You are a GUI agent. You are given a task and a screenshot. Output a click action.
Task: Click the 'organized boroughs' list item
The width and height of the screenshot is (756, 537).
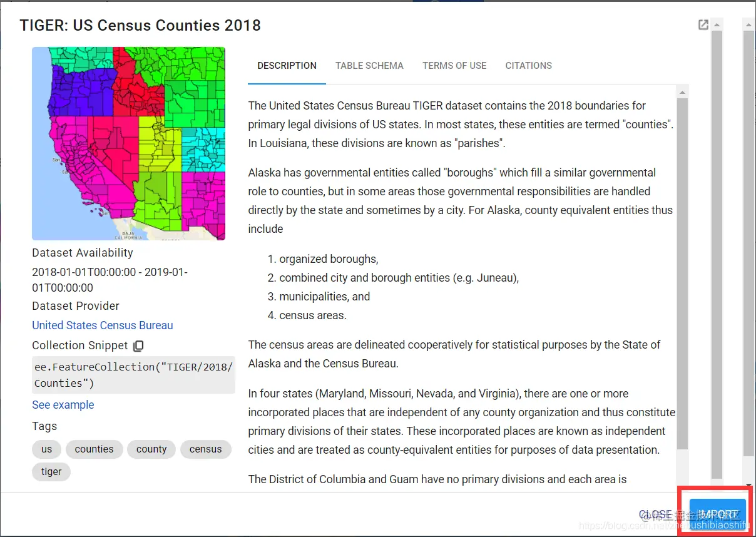(x=329, y=259)
